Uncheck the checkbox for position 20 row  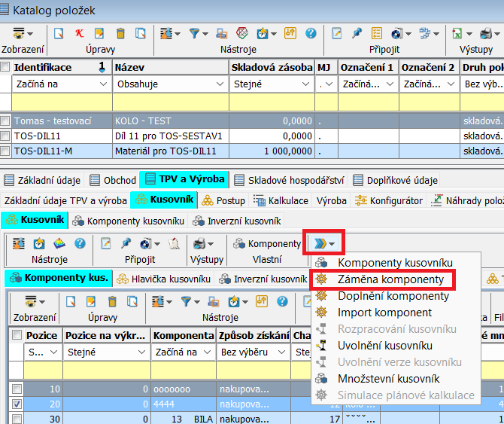tap(16, 404)
